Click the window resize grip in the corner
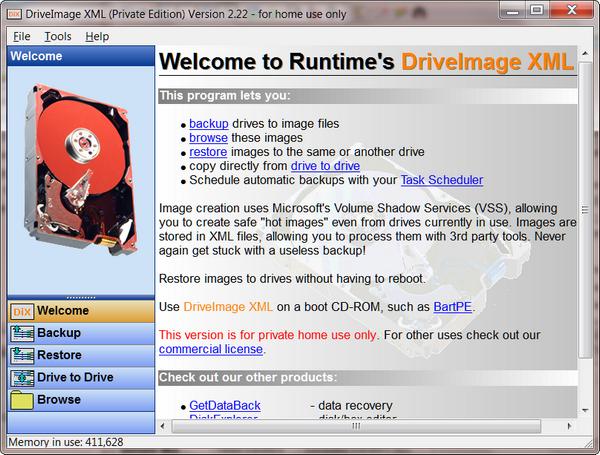 (589, 443)
